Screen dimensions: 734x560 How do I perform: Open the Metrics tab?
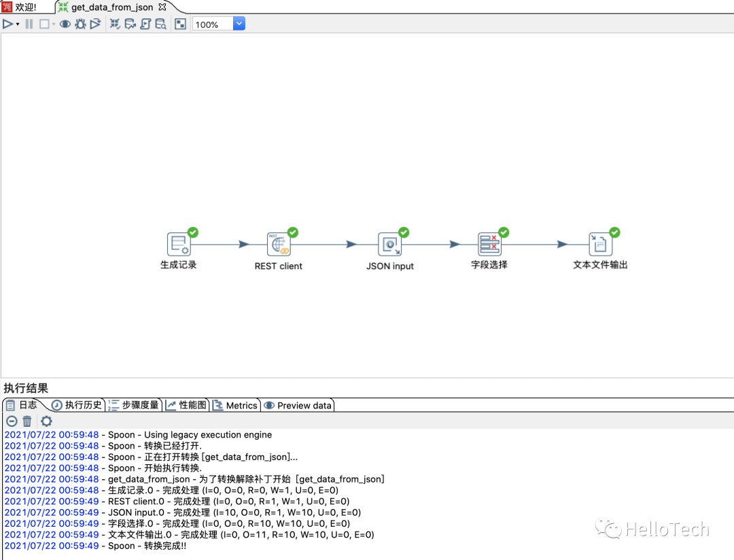(235, 406)
